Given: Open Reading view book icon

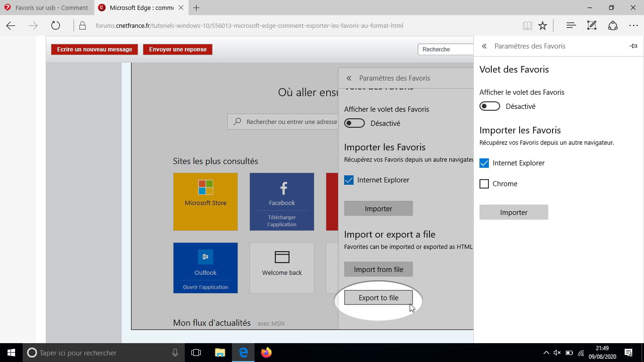Looking at the screenshot, I should 527,26.
